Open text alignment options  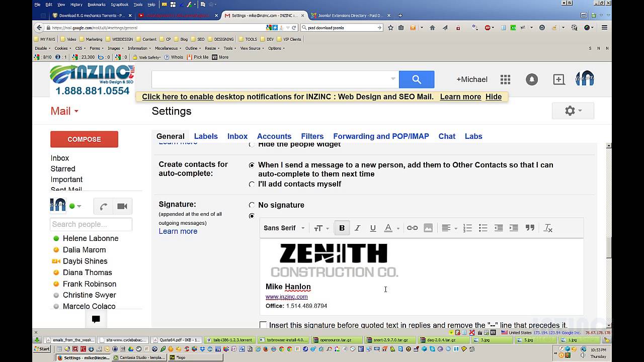(449, 228)
